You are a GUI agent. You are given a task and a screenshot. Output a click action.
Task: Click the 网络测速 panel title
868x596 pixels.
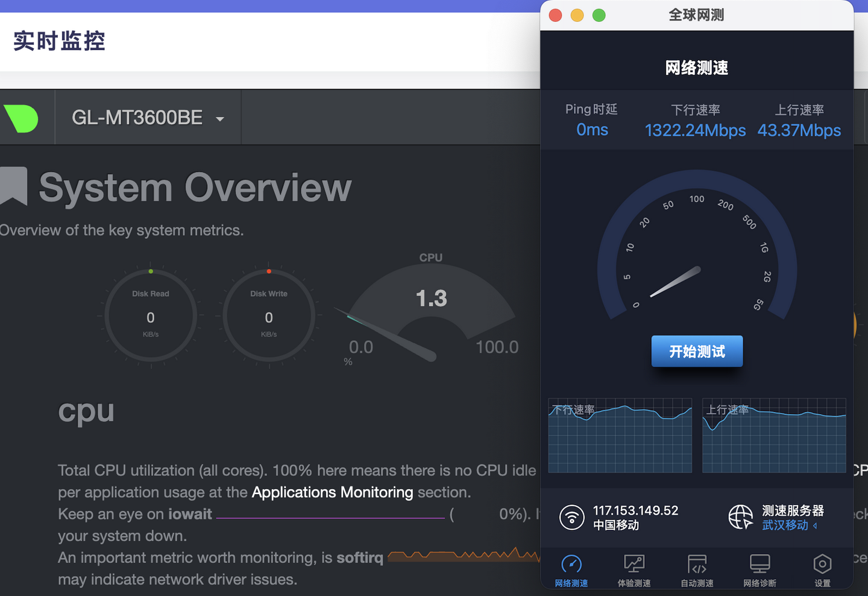coord(697,68)
